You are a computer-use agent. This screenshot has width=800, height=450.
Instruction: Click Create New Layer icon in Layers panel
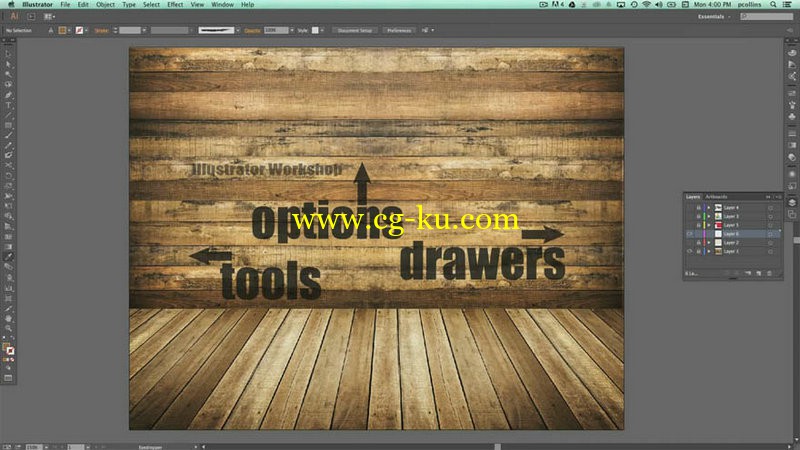point(759,273)
